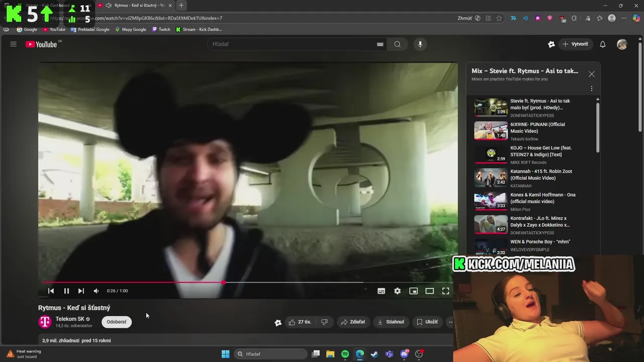Open the browser favorites list icon
The image size is (644, 362).
tap(600, 18)
